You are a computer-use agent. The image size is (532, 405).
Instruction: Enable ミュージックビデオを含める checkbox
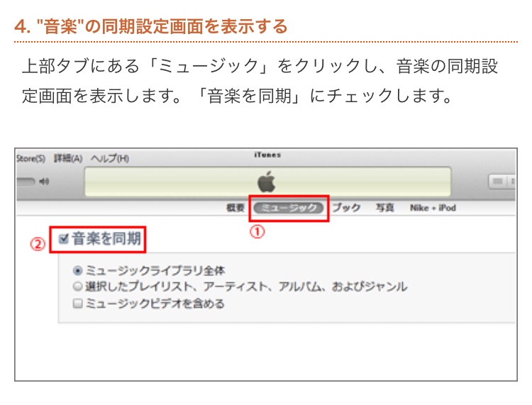point(78,303)
